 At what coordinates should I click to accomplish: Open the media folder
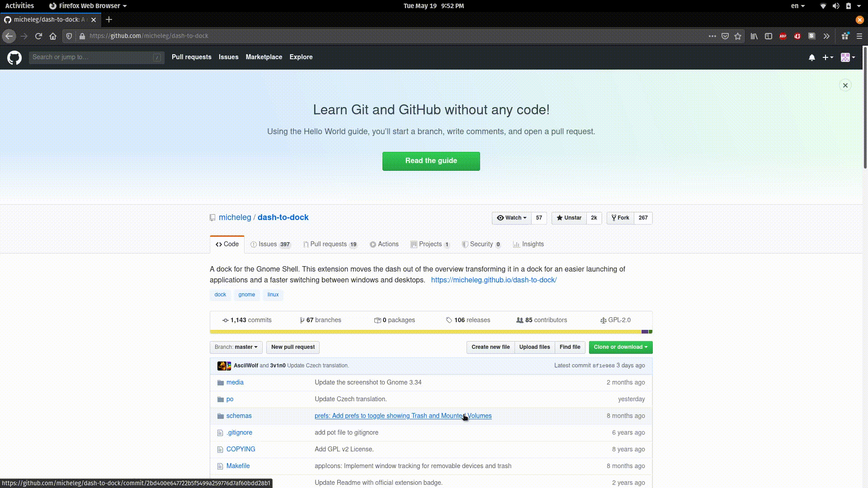(235, 382)
